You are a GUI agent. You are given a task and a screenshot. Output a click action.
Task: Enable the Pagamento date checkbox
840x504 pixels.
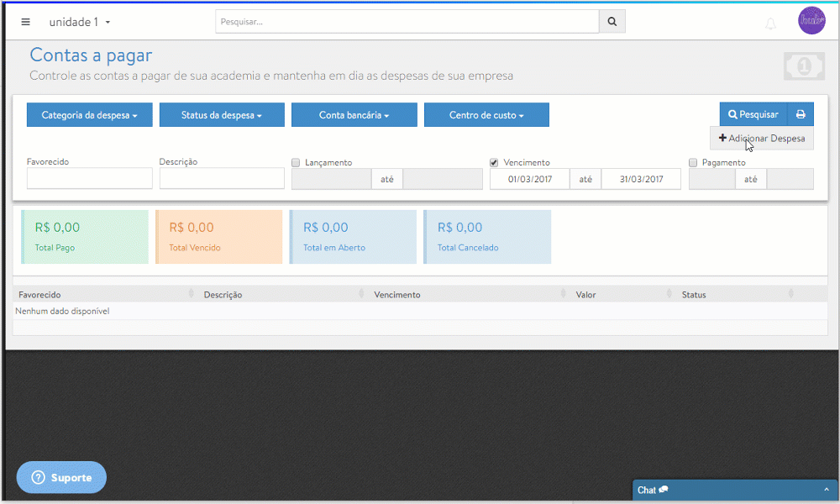(x=693, y=162)
